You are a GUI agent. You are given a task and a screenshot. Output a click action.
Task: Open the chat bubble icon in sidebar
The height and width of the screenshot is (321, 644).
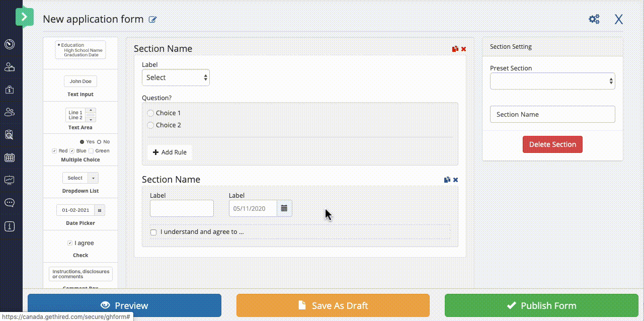pos(9,203)
